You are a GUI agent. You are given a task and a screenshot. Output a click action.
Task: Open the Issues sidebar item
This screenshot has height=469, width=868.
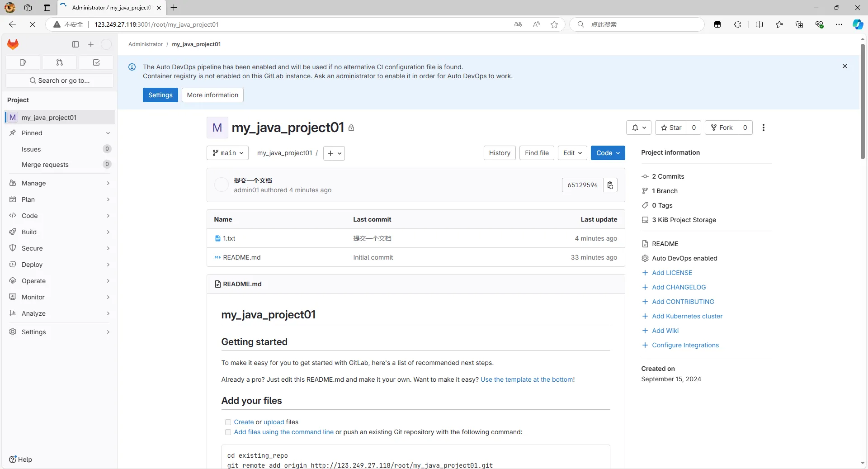point(31,149)
